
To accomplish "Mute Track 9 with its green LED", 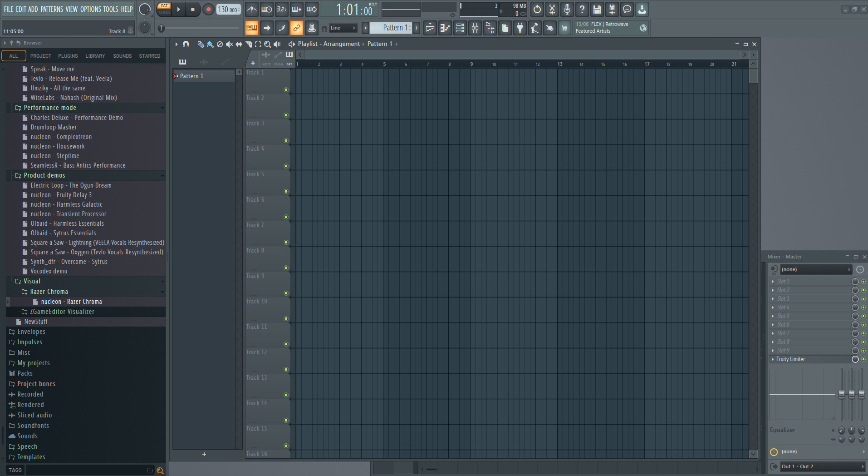I will pyautogui.click(x=286, y=293).
